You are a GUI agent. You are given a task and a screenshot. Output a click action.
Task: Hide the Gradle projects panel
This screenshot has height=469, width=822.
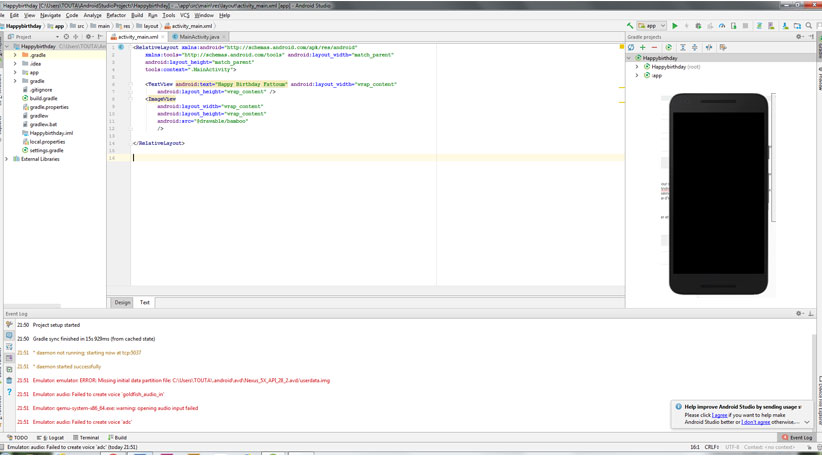pyautogui.click(x=811, y=37)
